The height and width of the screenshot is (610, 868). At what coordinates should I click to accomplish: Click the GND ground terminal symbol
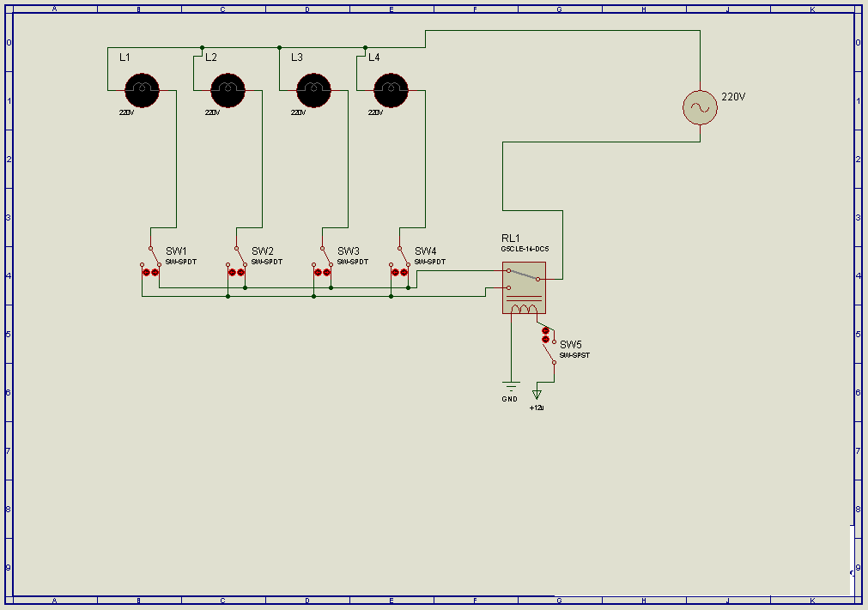point(510,385)
